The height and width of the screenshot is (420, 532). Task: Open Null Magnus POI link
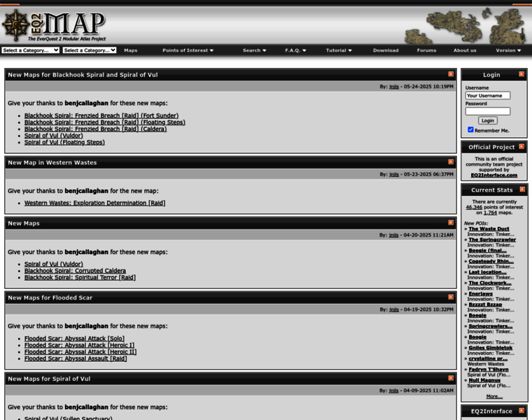click(484, 381)
